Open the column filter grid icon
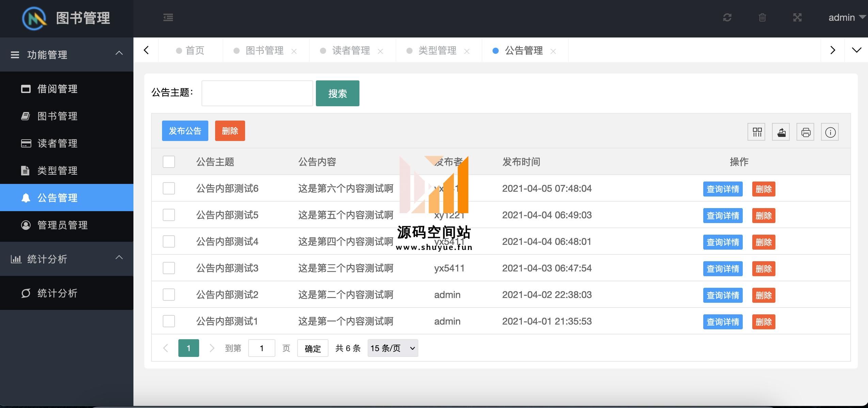The width and height of the screenshot is (868, 408). coord(756,132)
